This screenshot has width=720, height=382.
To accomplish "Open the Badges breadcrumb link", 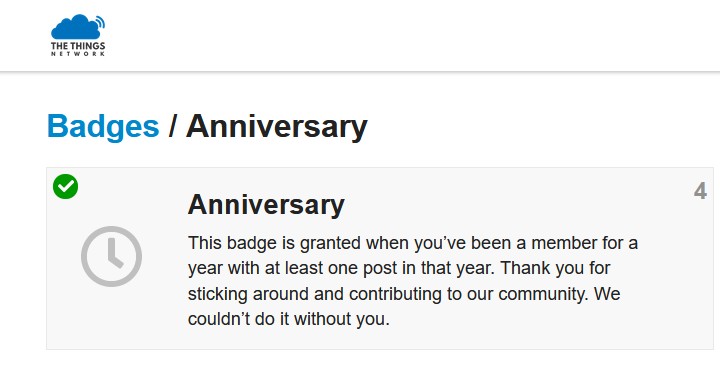I will (x=103, y=126).
